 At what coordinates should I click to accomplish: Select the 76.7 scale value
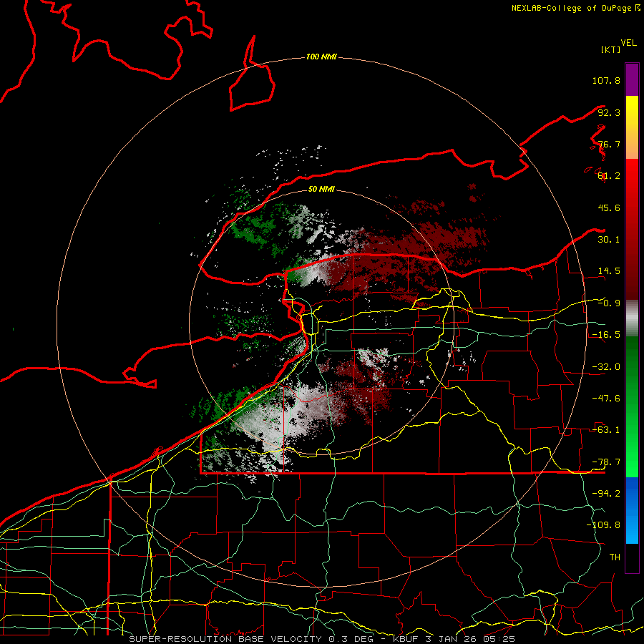click(x=609, y=144)
